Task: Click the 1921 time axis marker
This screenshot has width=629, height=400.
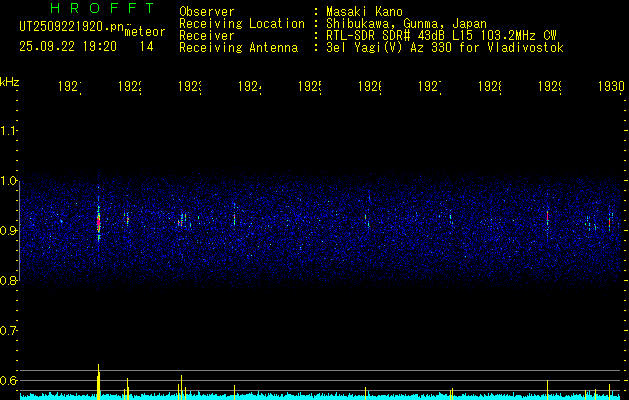Action: point(70,86)
